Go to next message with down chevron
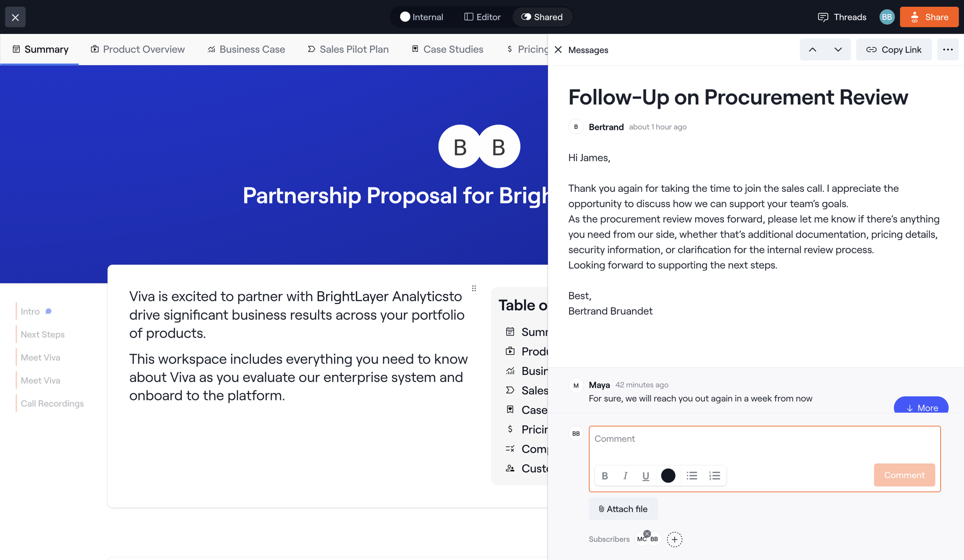The height and width of the screenshot is (560, 964). click(838, 50)
